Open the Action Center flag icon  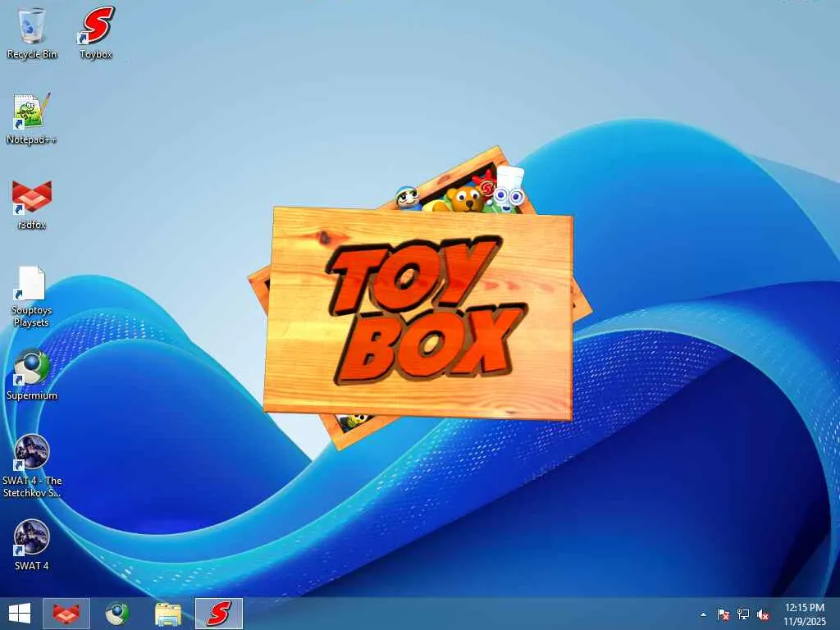coord(724,614)
